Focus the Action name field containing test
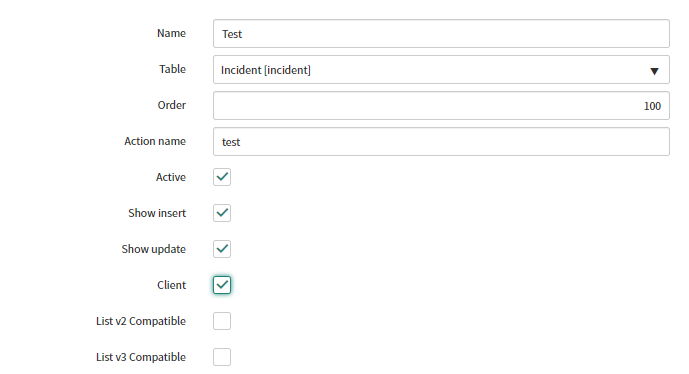 441,142
